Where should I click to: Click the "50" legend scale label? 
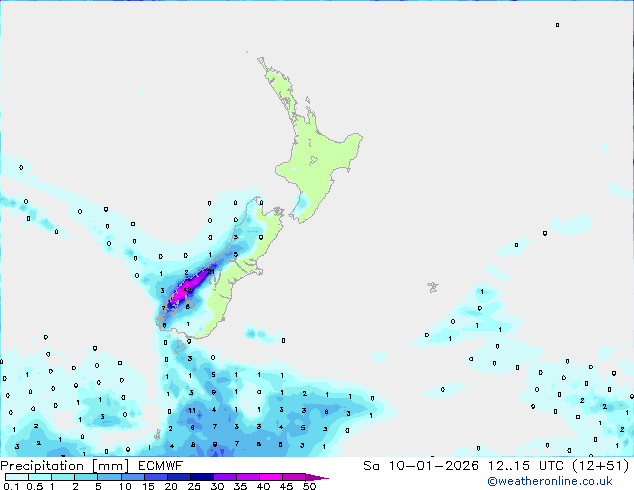point(309,486)
